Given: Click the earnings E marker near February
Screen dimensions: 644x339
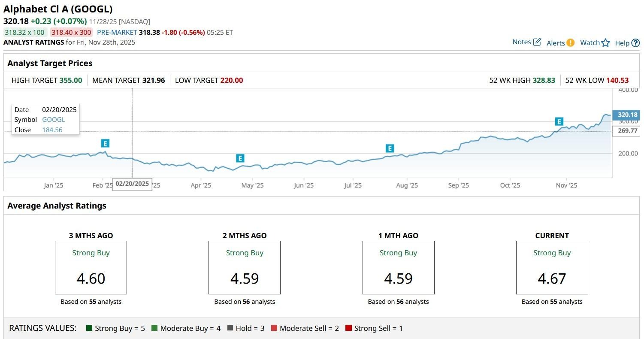Looking at the screenshot, I should tap(105, 143).
